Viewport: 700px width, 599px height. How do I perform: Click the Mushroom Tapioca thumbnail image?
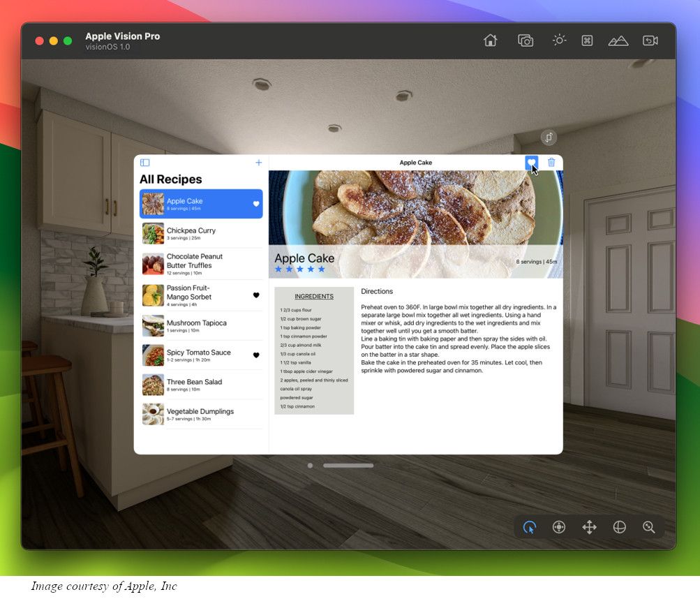coord(153,325)
